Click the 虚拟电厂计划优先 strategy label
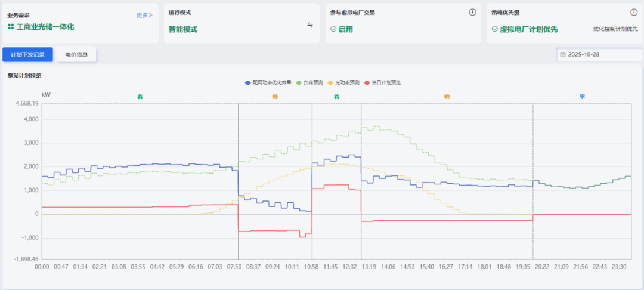The image size is (644, 290). pyautogui.click(x=528, y=29)
